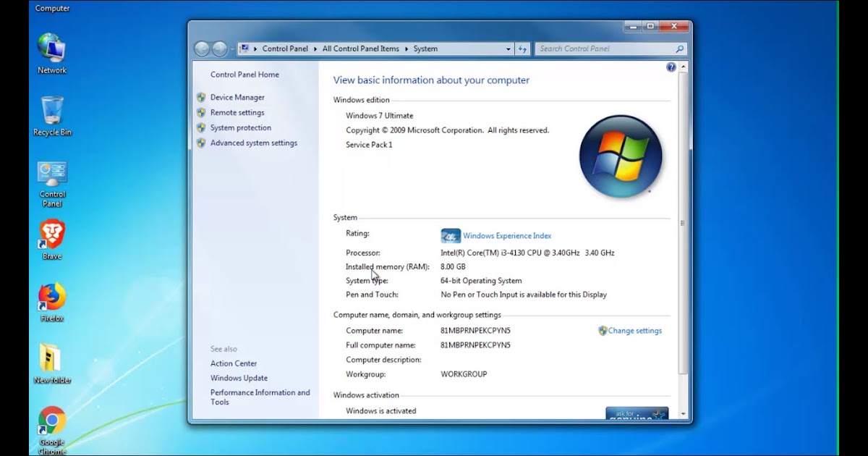
Task: Open Device Manager link
Action: (x=237, y=97)
